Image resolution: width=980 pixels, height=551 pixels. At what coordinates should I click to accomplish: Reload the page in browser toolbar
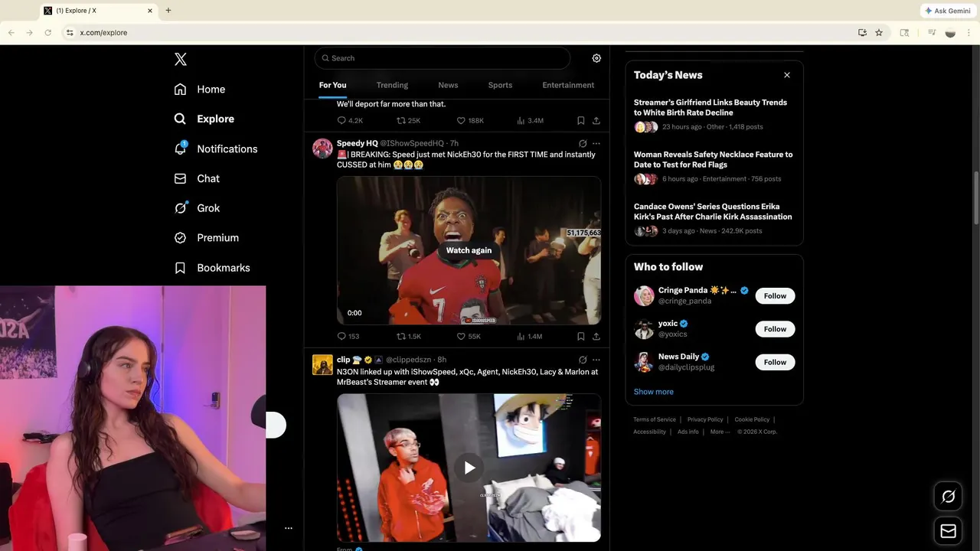[47, 32]
